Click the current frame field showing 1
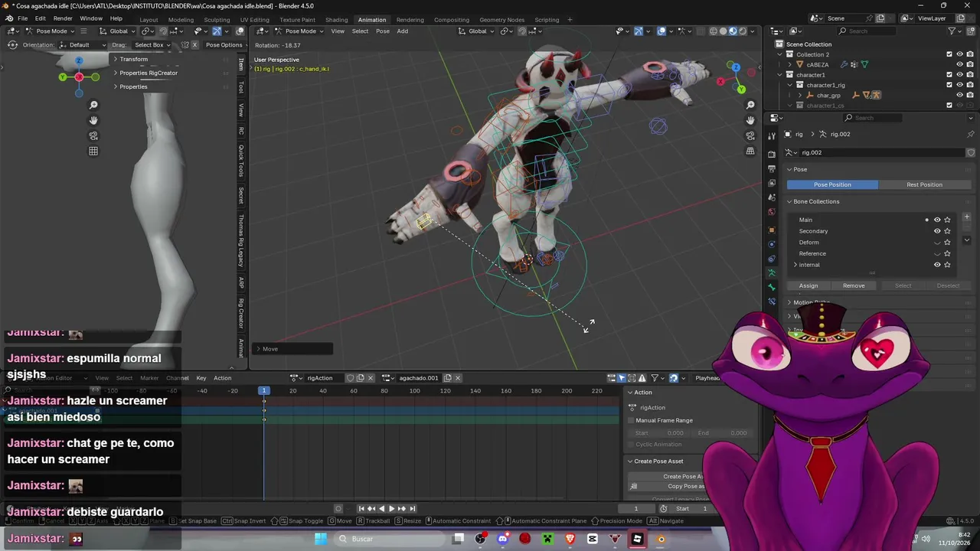 click(x=635, y=508)
